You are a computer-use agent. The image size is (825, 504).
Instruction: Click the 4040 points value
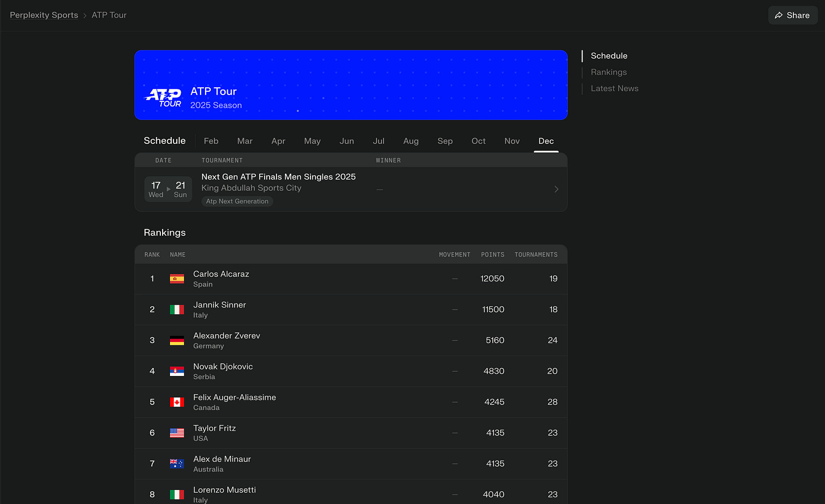click(494, 494)
